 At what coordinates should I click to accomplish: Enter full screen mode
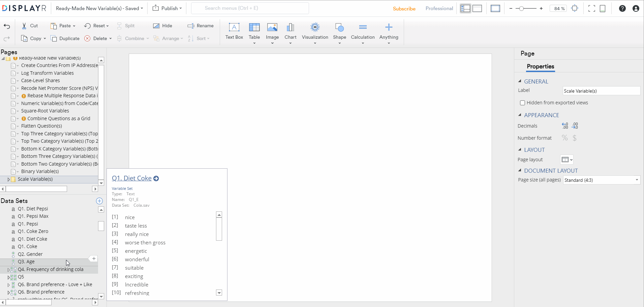591,8
